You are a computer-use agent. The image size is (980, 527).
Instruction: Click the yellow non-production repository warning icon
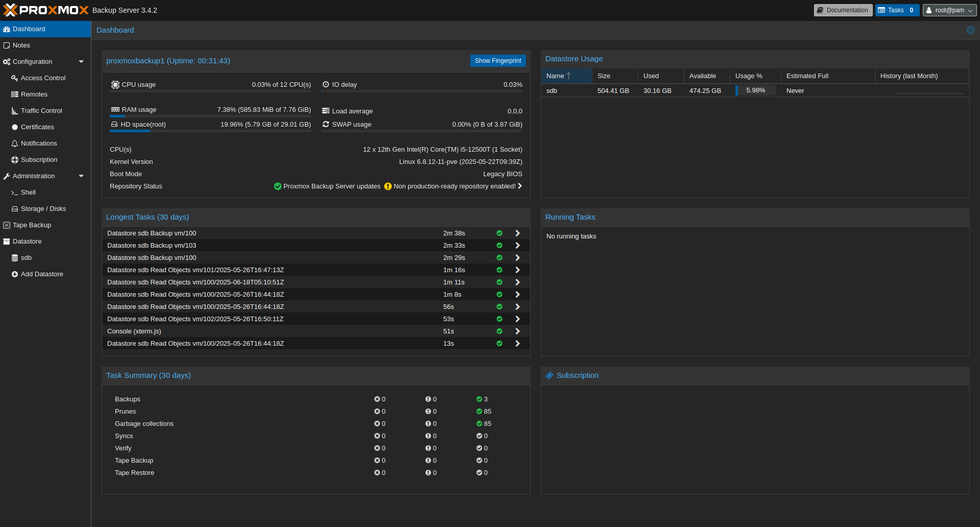pyautogui.click(x=388, y=186)
